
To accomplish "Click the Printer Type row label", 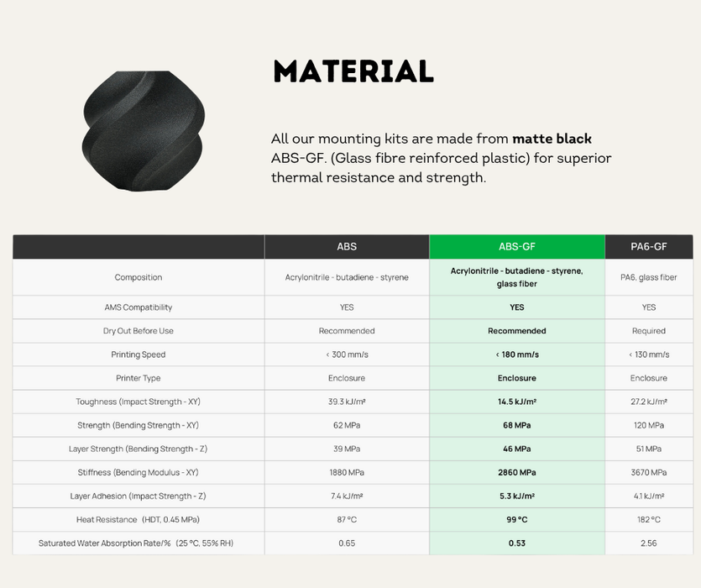I will tap(139, 378).
